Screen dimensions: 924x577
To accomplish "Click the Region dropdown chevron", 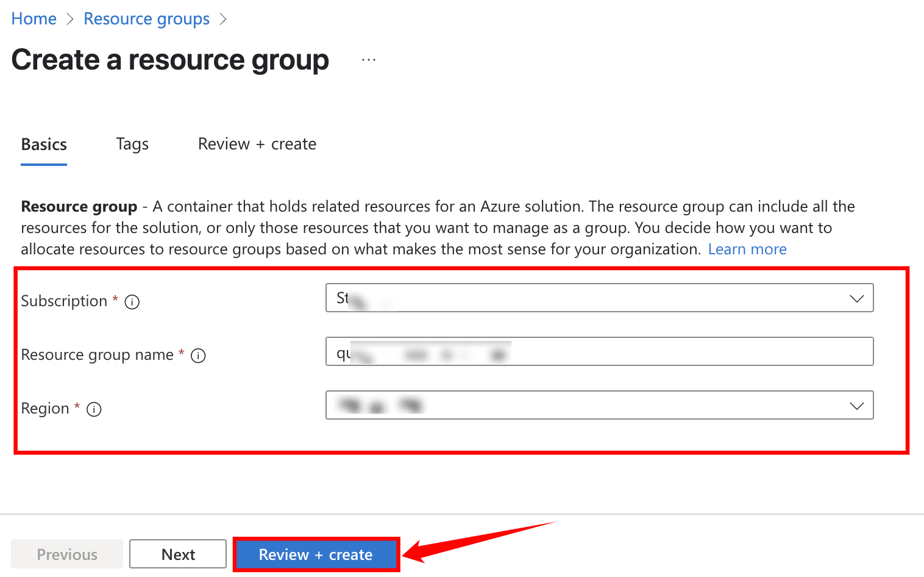I will pos(856,405).
